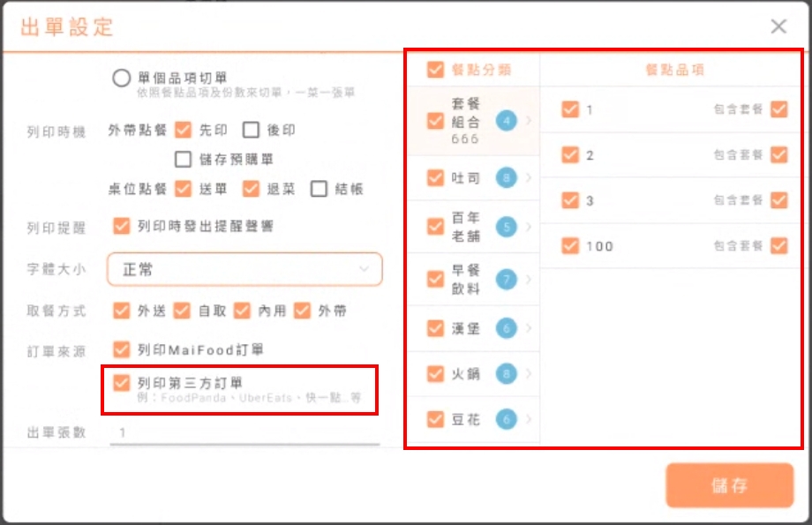Click the blue count badge beside 火鍋
This screenshot has height=525, width=812.
[506, 373]
